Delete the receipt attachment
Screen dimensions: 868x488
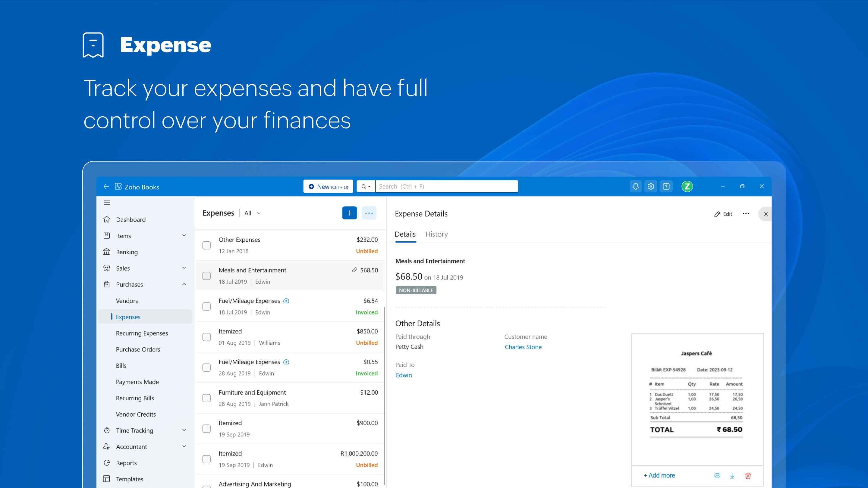pos(748,476)
